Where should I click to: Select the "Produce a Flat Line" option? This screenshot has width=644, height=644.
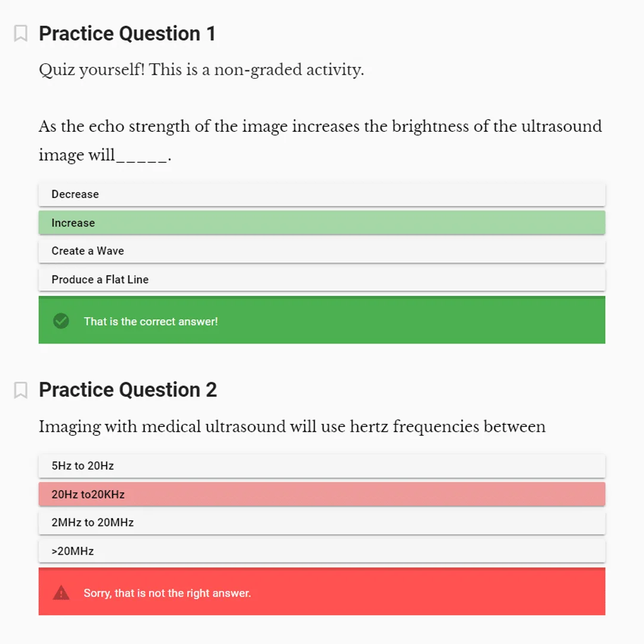(322, 279)
